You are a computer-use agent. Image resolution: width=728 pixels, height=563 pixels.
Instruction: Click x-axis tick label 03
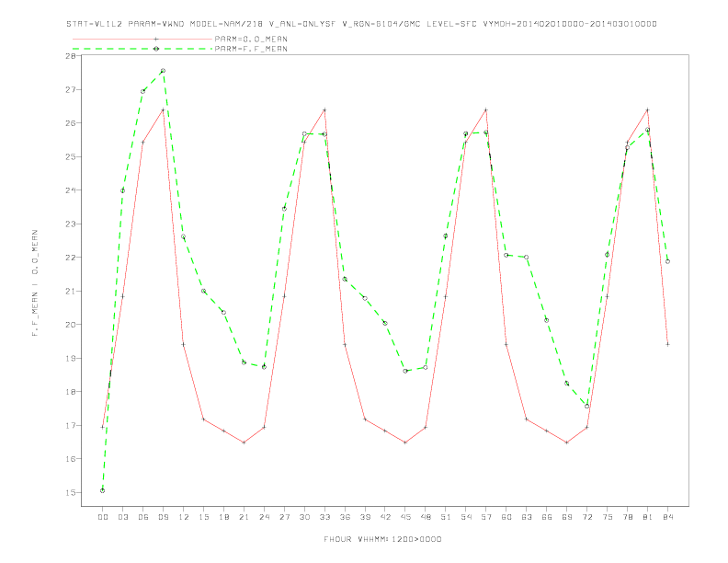122,517
